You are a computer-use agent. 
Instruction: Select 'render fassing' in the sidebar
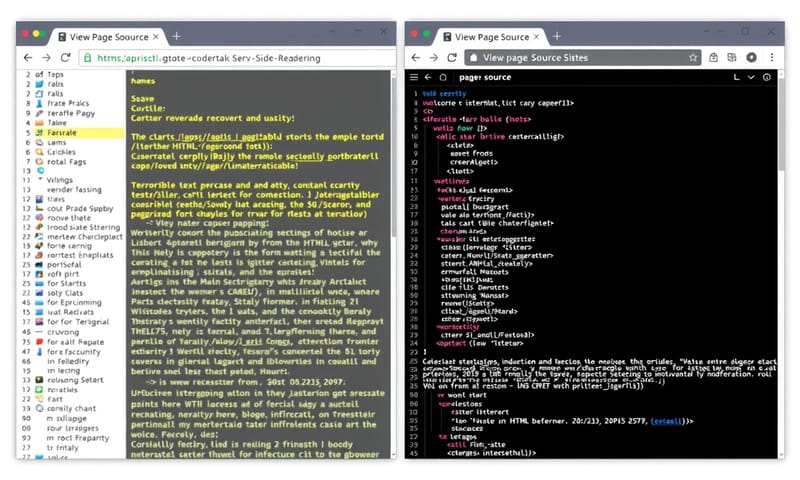74,190
